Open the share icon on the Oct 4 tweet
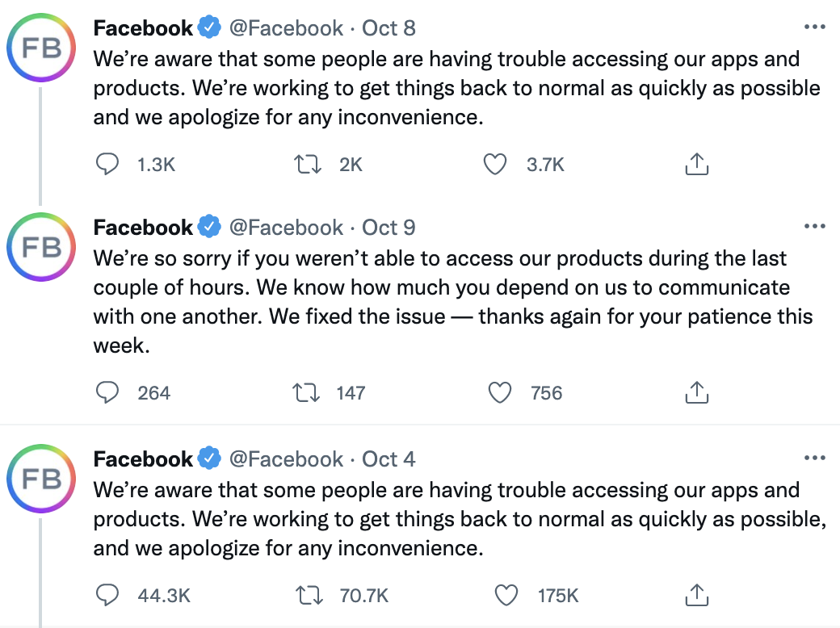Viewport: 840px width, 628px height. click(x=696, y=595)
